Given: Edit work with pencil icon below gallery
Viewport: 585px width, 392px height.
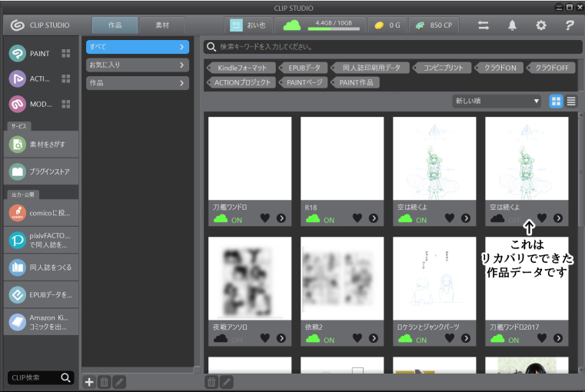Looking at the screenshot, I should point(227,382).
